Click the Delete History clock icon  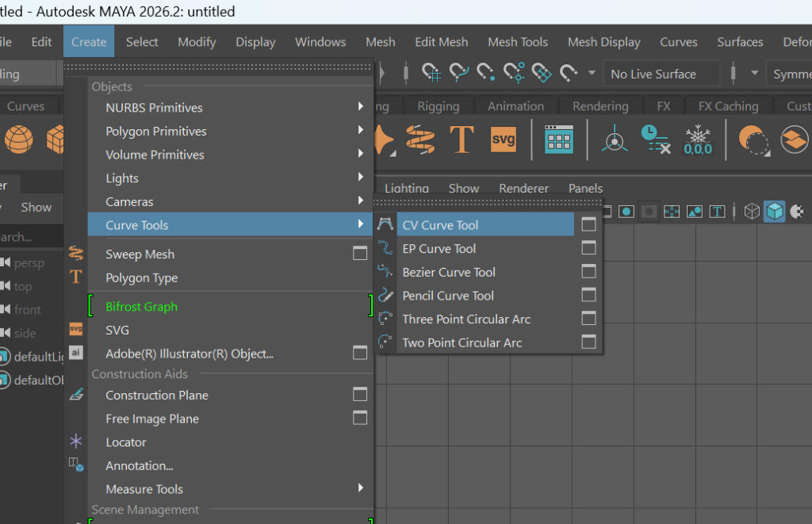pyautogui.click(x=655, y=140)
